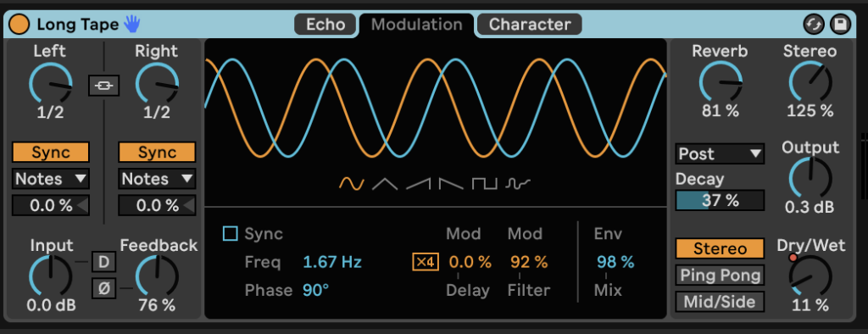This screenshot has width=868, height=334.
Task: Select the triangle waveform icon
Action: click(x=384, y=183)
